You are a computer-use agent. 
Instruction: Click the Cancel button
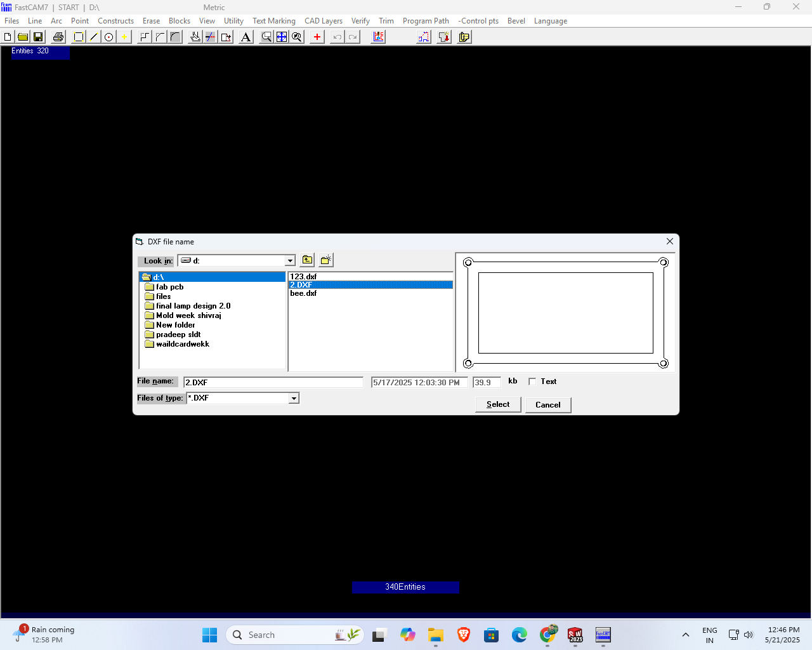[x=548, y=404]
